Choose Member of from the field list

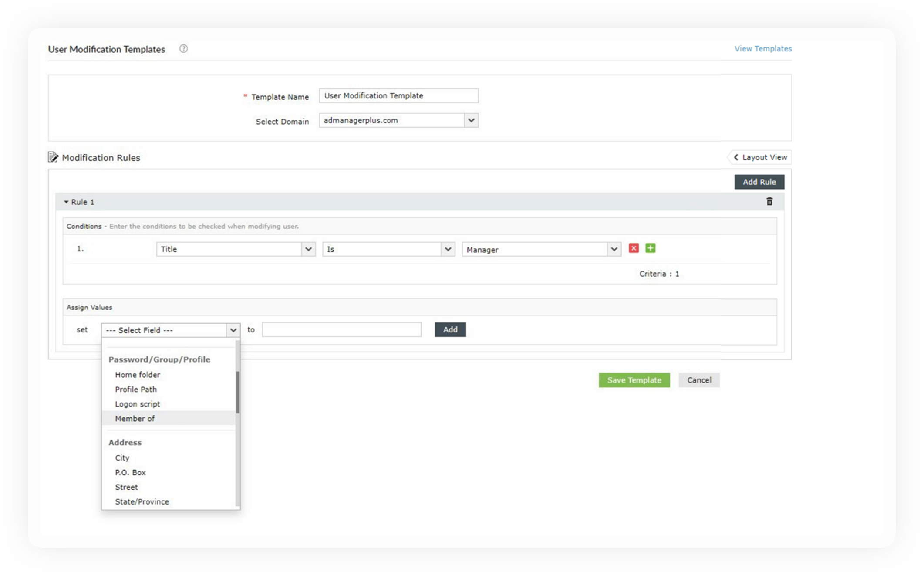[x=135, y=418]
